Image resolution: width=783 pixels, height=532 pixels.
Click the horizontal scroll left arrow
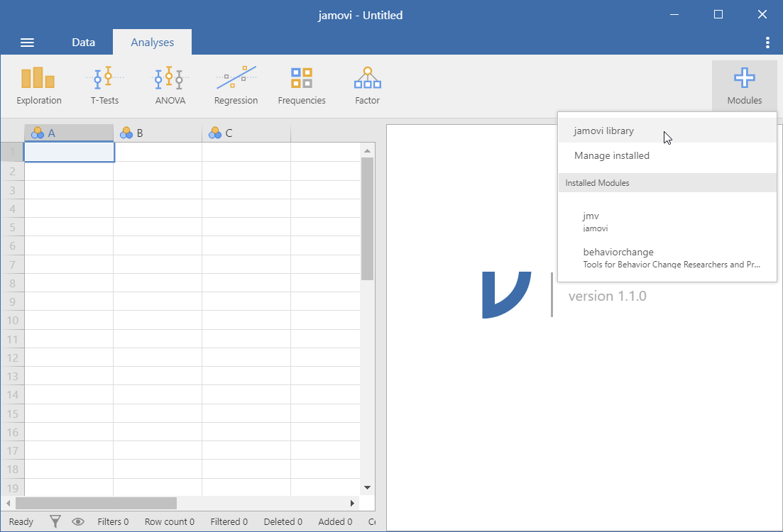(x=8, y=503)
